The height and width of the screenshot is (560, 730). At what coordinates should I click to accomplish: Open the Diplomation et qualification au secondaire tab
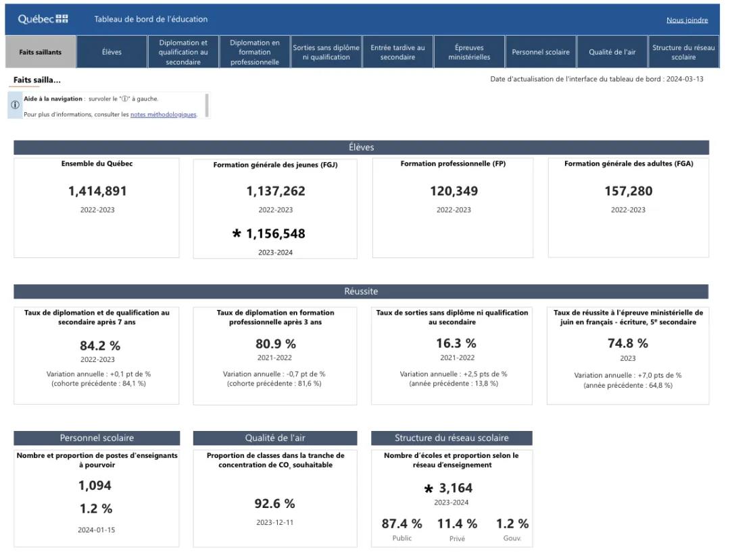click(183, 51)
